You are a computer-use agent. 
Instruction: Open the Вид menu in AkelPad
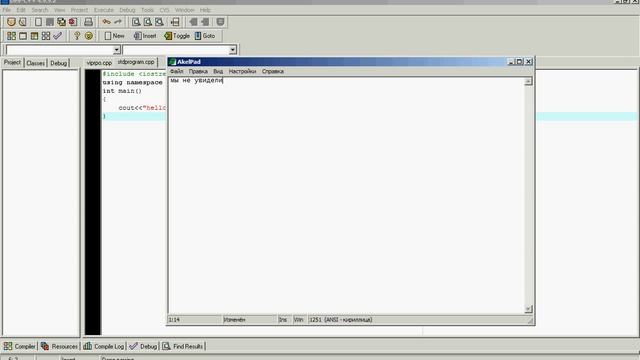pyautogui.click(x=218, y=71)
